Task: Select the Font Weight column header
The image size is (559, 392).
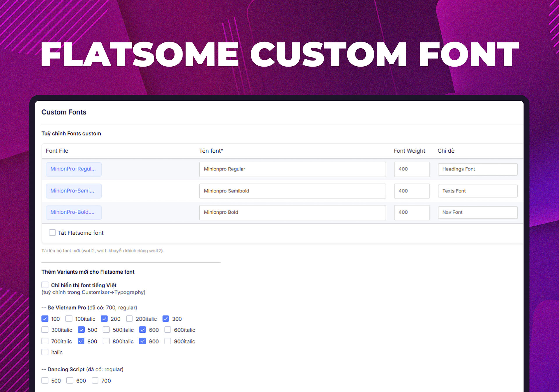Action: (409, 151)
